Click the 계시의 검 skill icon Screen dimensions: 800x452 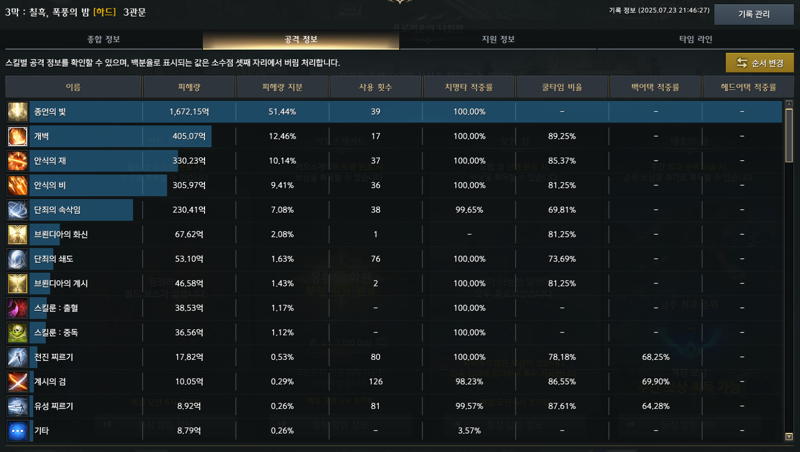point(17,381)
